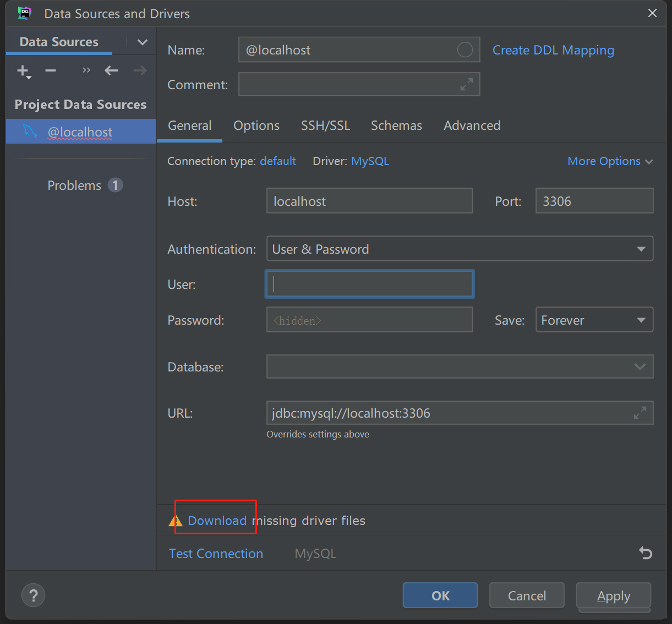Select @localhost in Project Data Sources
672x624 pixels.
click(80, 132)
